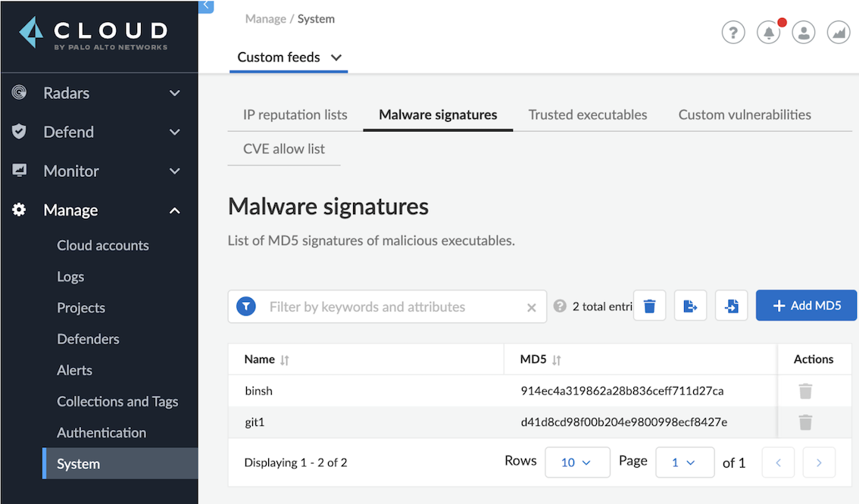Click the filter keywords input field
Viewport: 859px width, 504px height.
click(394, 307)
